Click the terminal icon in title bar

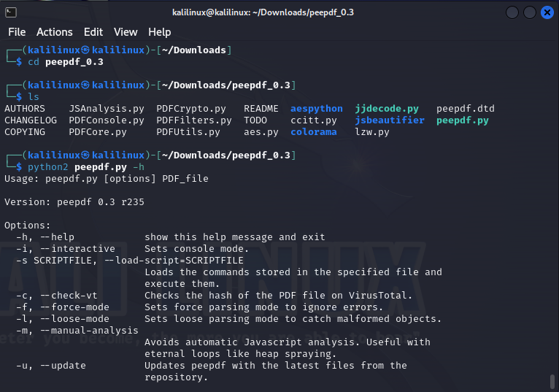click(11, 12)
